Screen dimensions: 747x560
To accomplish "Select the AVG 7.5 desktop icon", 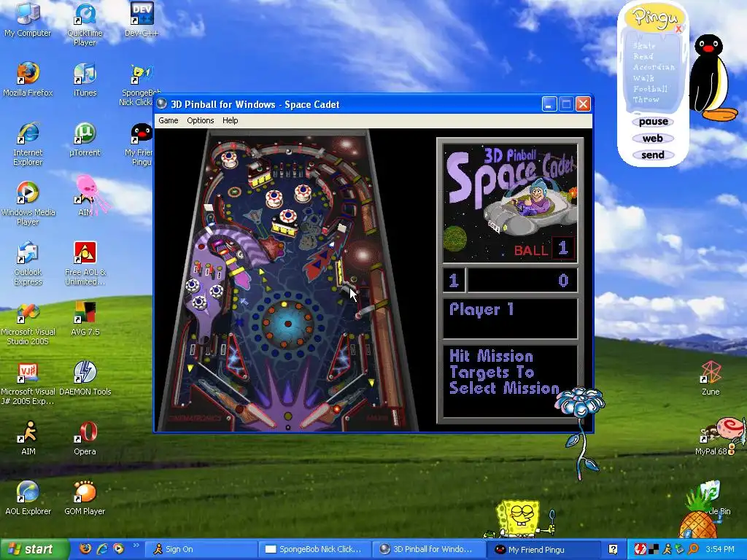I will (x=85, y=318).
